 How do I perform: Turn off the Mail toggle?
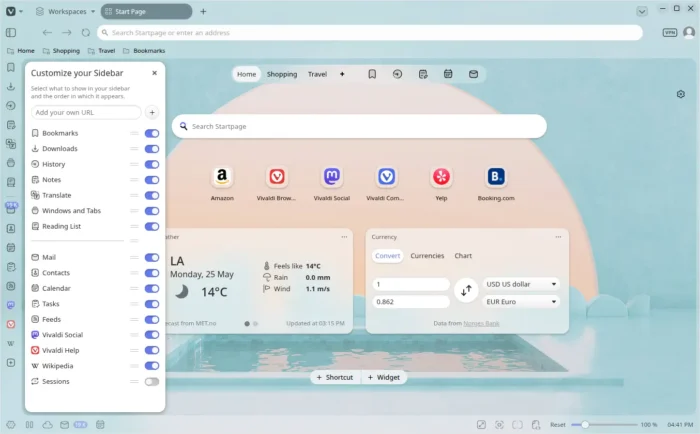click(152, 257)
